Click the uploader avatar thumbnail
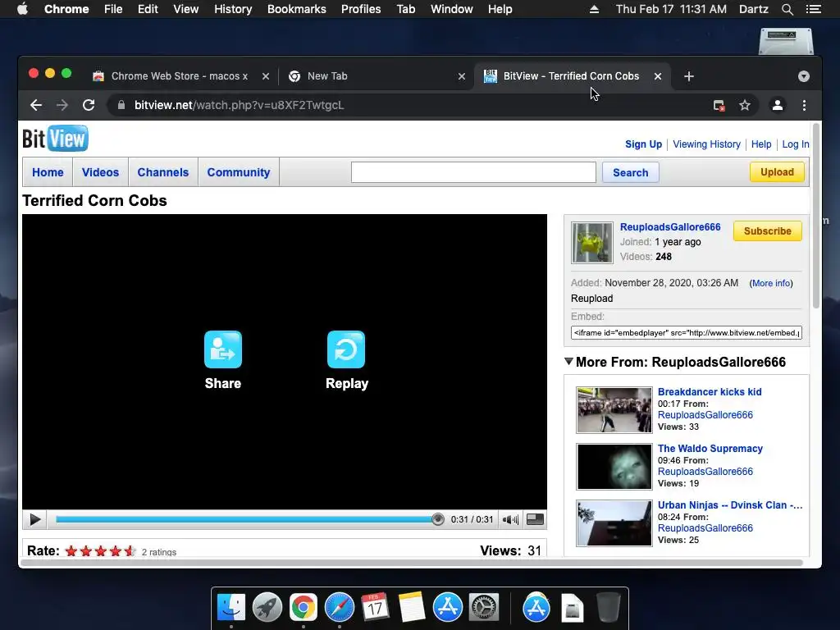Image resolution: width=840 pixels, height=630 pixels. pos(592,243)
